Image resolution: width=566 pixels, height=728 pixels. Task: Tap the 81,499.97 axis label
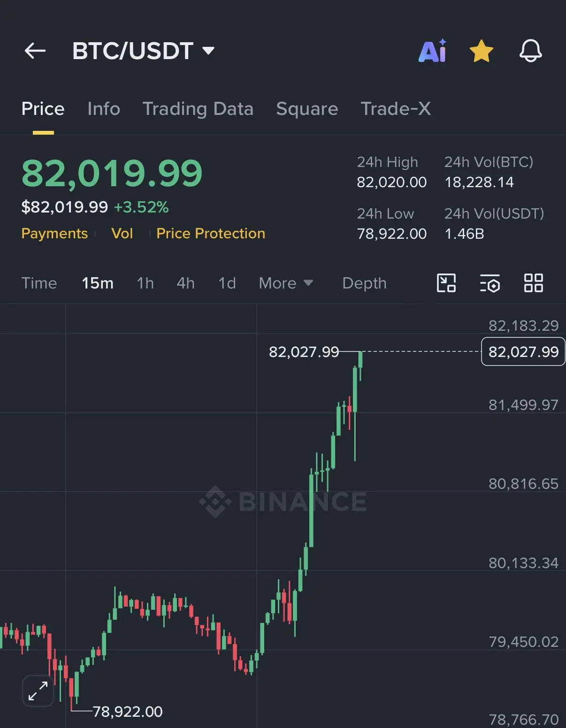523,405
